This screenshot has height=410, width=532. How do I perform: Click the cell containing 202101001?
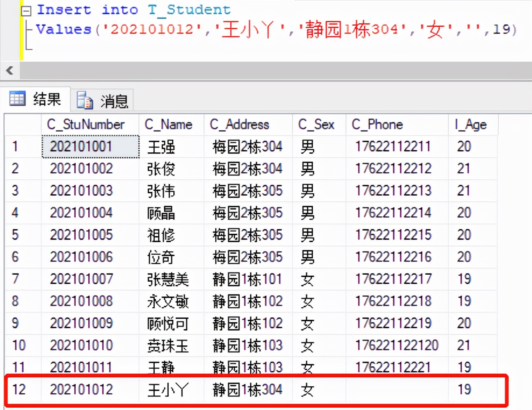[90, 146]
